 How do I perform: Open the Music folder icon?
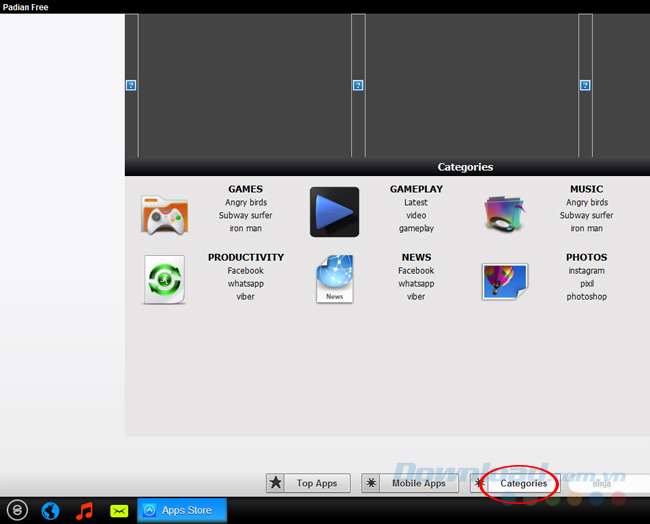click(505, 214)
